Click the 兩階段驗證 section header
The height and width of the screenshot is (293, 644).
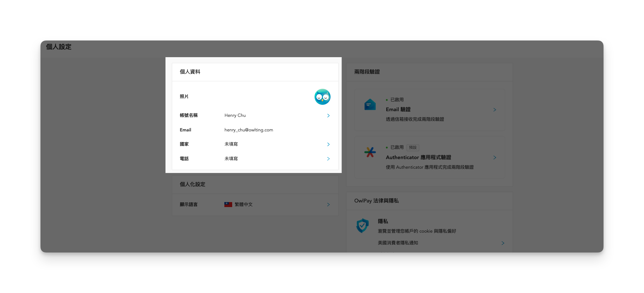click(x=367, y=72)
